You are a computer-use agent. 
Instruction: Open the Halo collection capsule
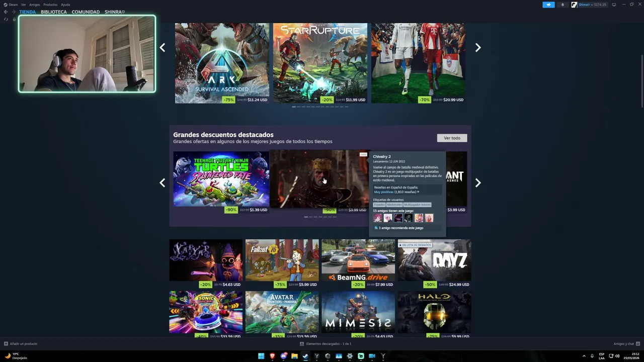[434, 312]
